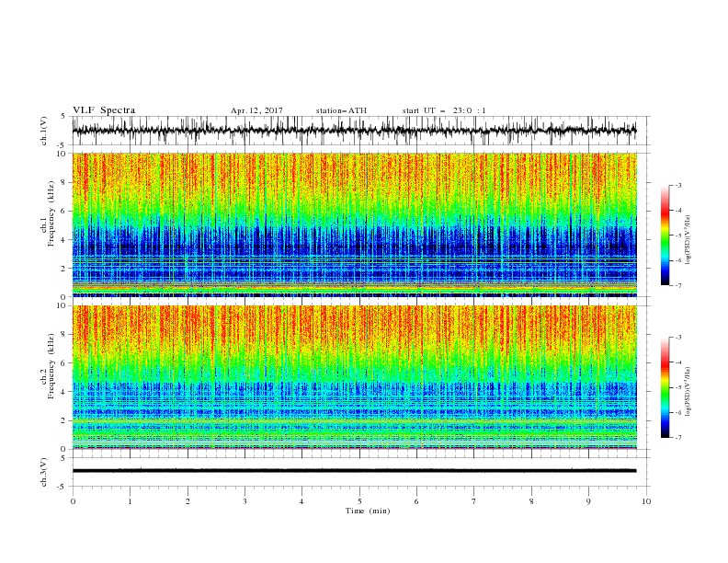Click the "Time (min)" x-axis label
This screenshot has height=563, width=728.
pos(368,511)
